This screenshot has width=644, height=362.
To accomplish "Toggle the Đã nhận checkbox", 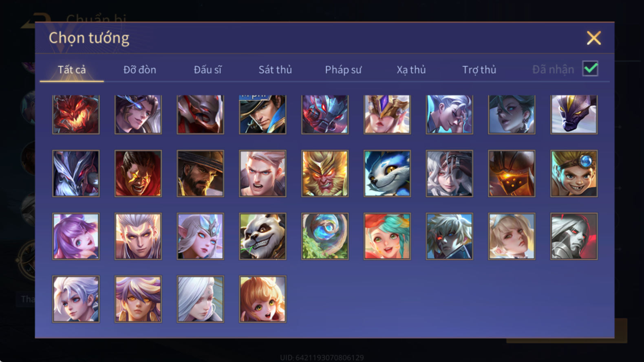I will pyautogui.click(x=590, y=69).
